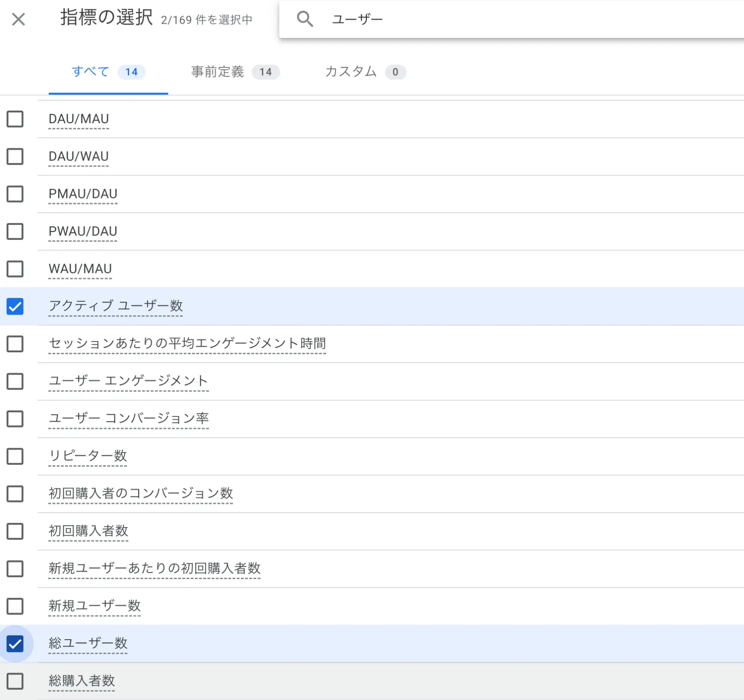Screen dimensions: 744x700
Task: Click the 新規ユーザーあたりの初回購入者数 label
Action: 154,568
